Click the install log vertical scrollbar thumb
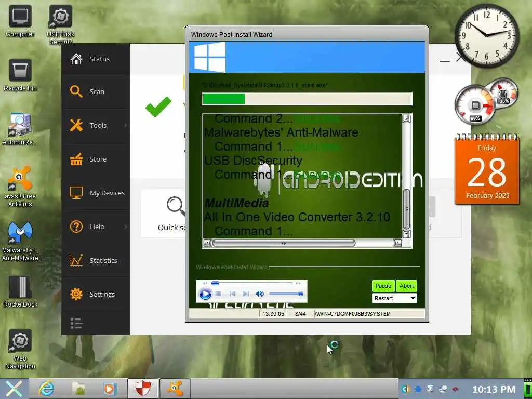Image resolution: width=532 pixels, height=399 pixels. pos(406,209)
